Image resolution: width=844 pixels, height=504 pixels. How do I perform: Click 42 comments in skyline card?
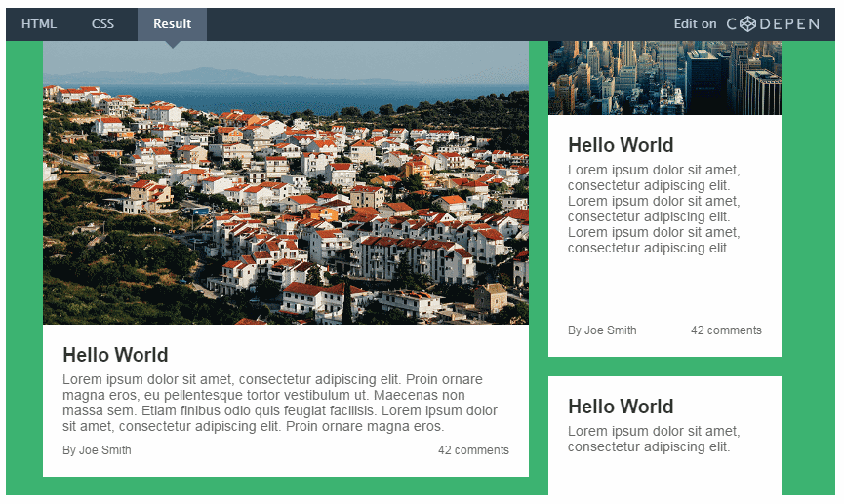(727, 330)
